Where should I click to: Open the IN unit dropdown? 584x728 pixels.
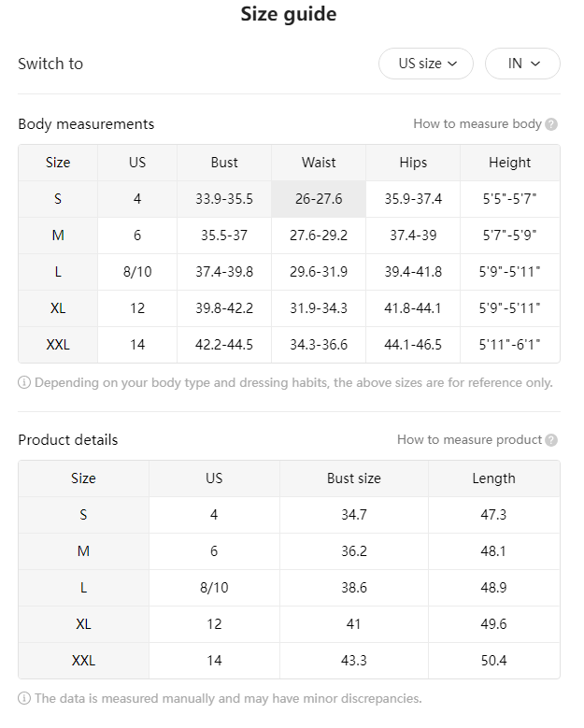pyautogui.click(x=522, y=64)
